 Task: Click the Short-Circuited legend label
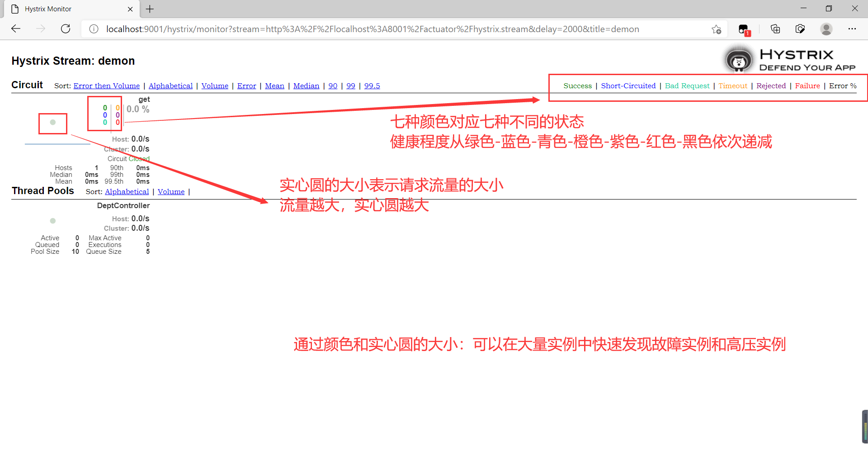point(628,86)
